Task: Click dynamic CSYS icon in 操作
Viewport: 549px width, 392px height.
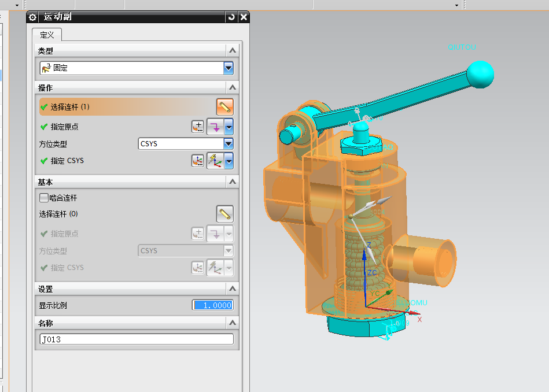Action: (215, 161)
